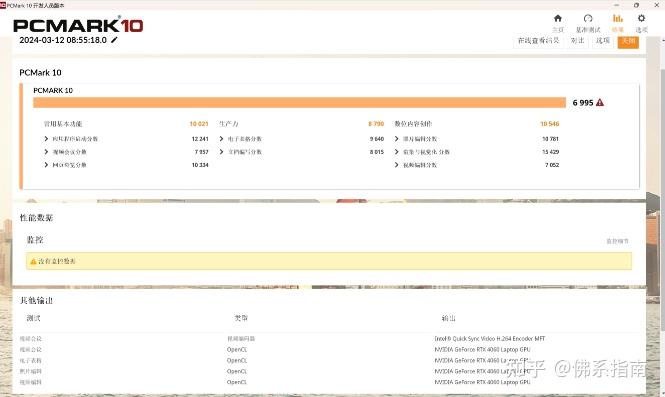The width and height of the screenshot is (665, 397).
Task: Click the Essentials score value 10 021
Action: click(x=198, y=124)
